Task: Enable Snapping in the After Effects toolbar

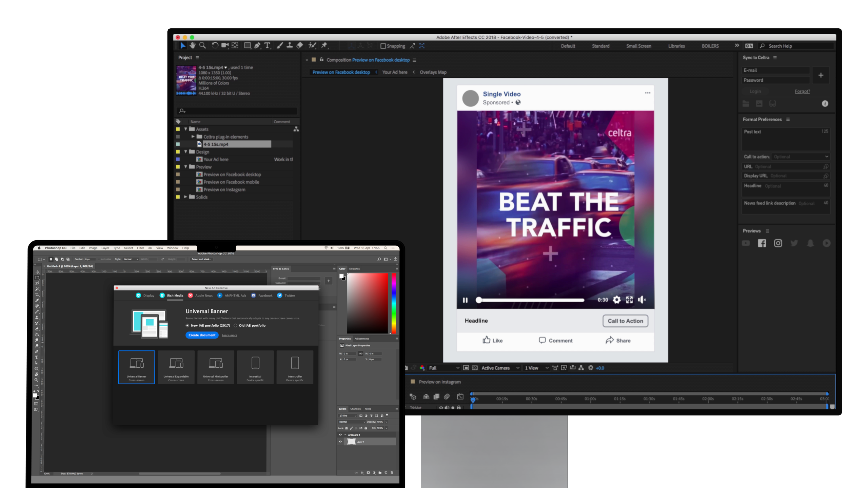Action: pyautogui.click(x=383, y=46)
